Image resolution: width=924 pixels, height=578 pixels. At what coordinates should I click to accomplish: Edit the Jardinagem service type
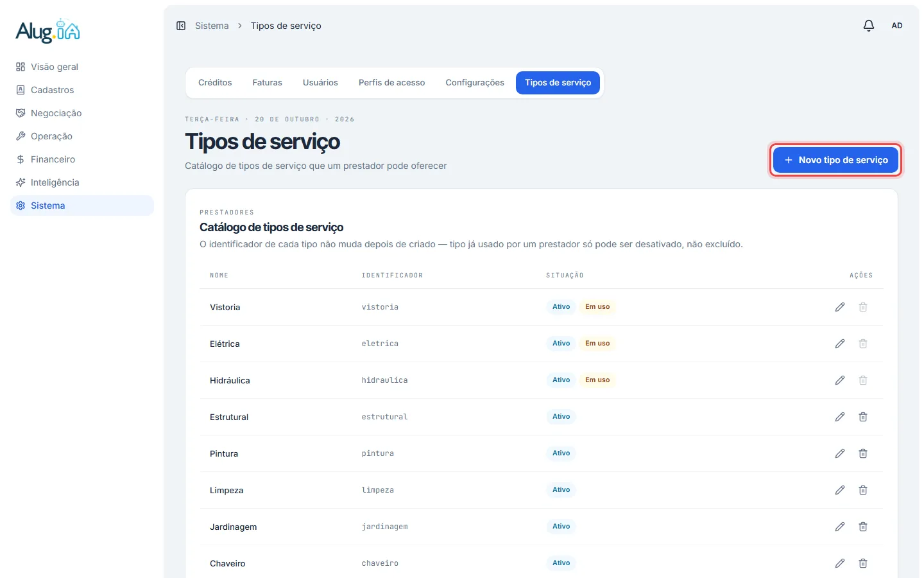click(840, 527)
